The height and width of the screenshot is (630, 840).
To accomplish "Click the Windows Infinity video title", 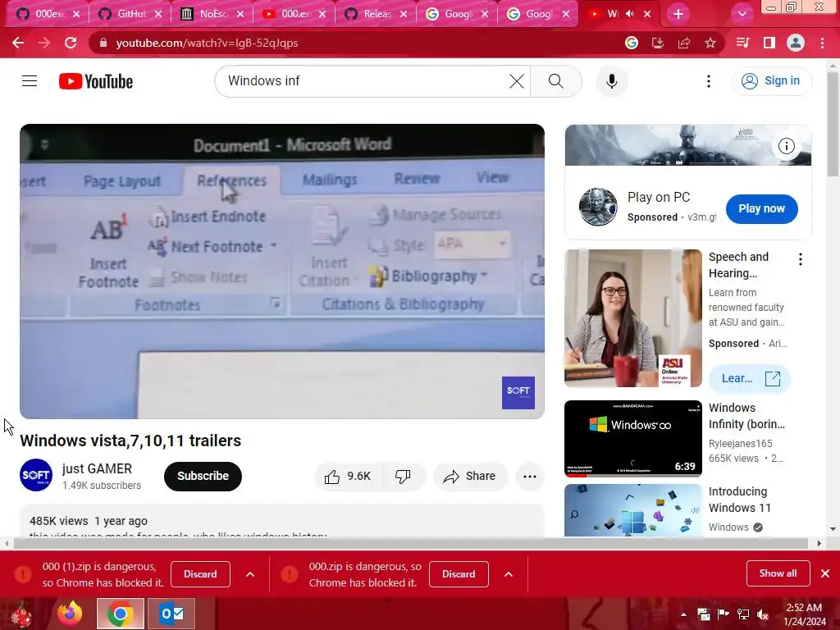I will [746, 416].
